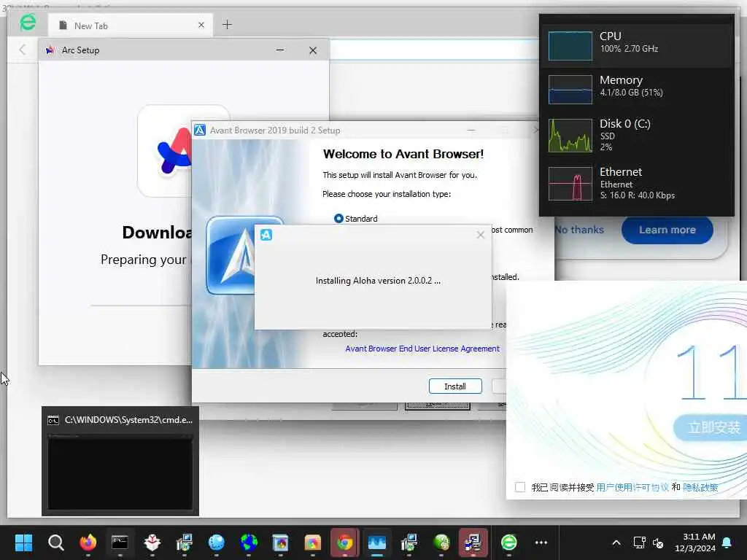The width and height of the screenshot is (747, 560).
Task: Check the Chinese license agreement checkbox
Action: coord(520,486)
